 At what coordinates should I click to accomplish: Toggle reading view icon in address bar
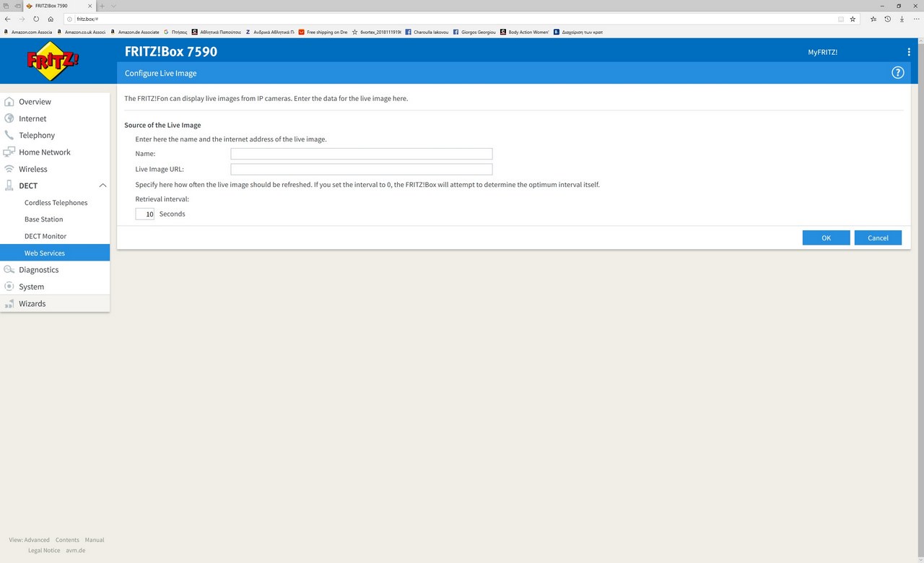tap(841, 19)
